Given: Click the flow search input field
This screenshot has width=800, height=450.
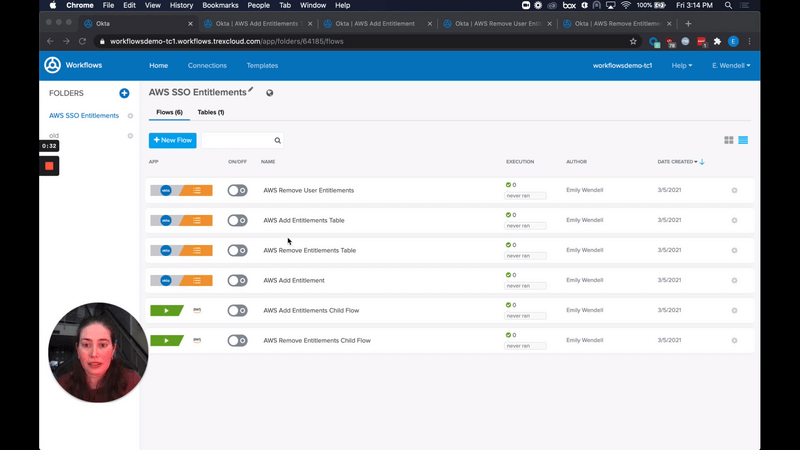Looking at the screenshot, I should coord(238,141).
